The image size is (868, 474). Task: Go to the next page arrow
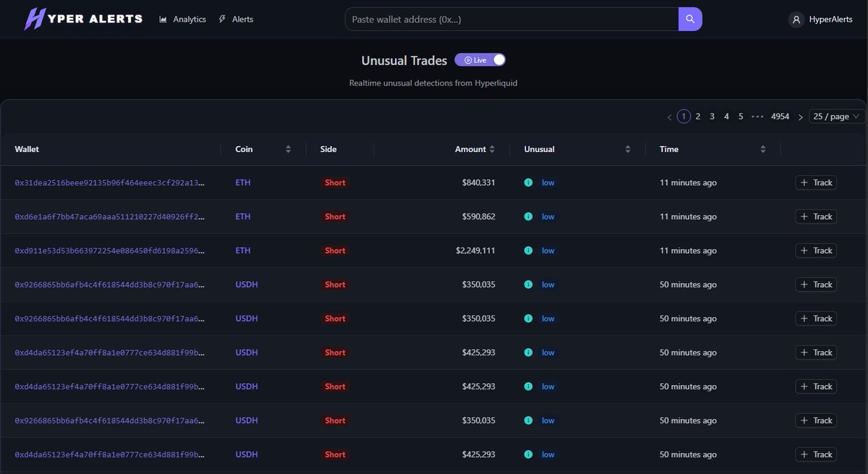pos(800,117)
